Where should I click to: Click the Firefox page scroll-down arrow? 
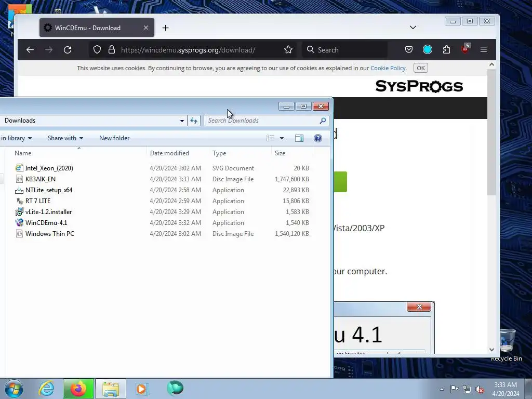(491, 350)
